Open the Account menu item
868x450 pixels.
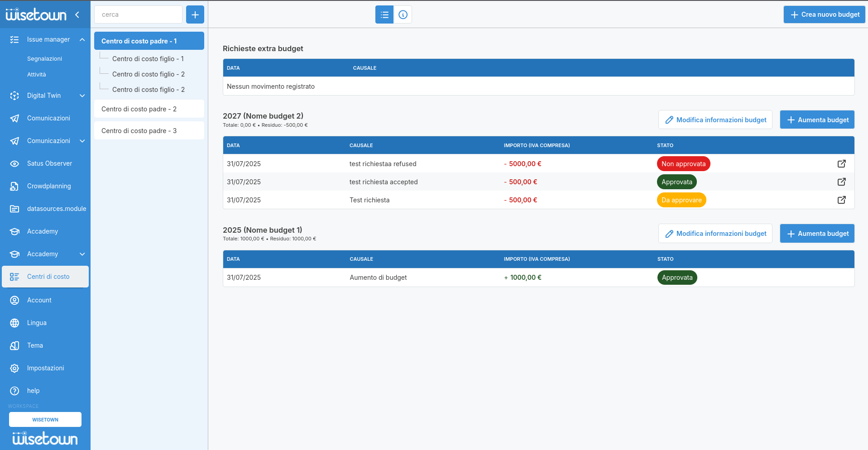point(39,300)
